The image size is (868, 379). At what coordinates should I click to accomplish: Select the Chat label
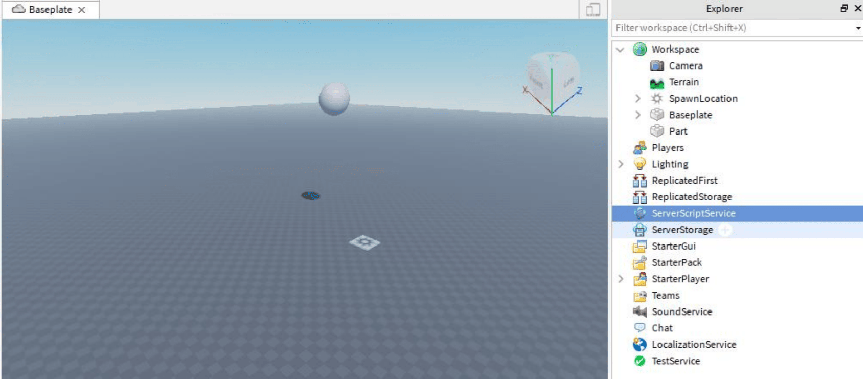click(x=662, y=328)
